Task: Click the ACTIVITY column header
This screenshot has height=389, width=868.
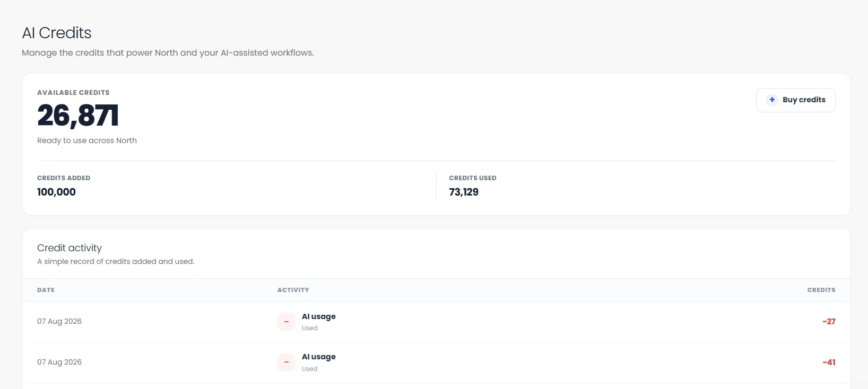Action: (293, 290)
